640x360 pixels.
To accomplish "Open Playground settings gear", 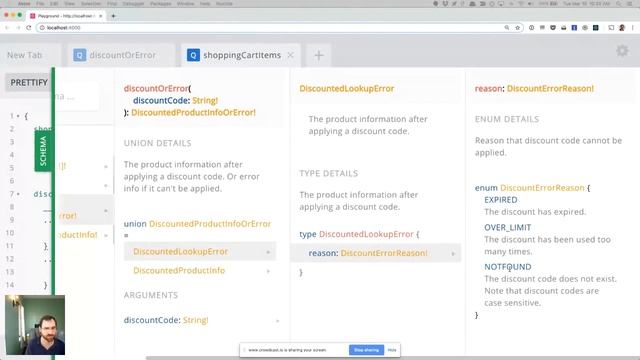I will (x=622, y=51).
